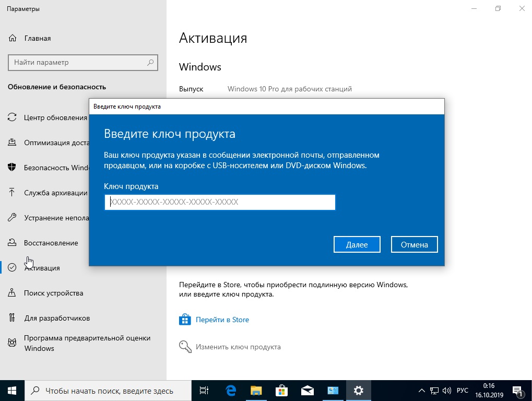Open Microsoft Store from the taskbar
The image size is (532, 401).
(x=281, y=391)
